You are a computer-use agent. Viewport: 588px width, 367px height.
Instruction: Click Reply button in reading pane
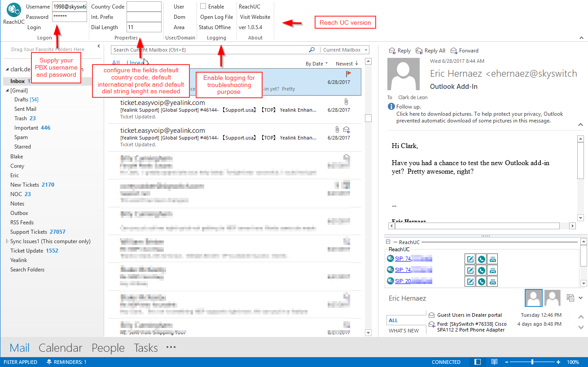(400, 51)
